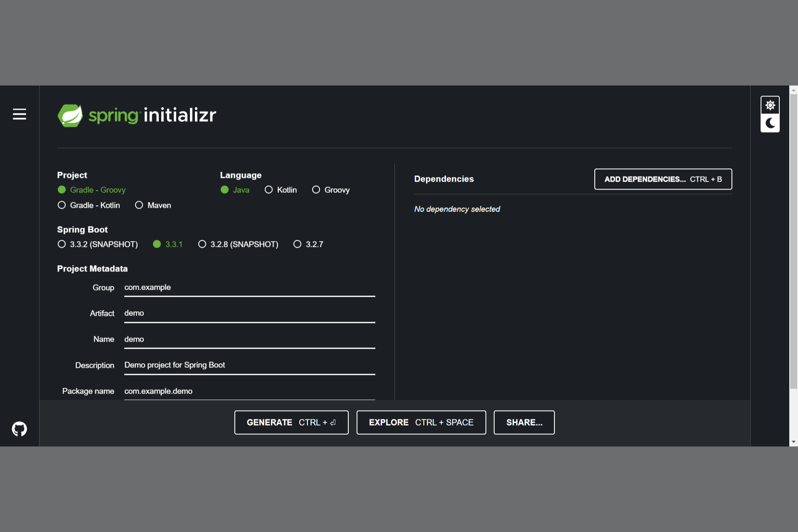Click the scrollbar up arrow
Screen dimensions: 798x532
tap(793, 90)
